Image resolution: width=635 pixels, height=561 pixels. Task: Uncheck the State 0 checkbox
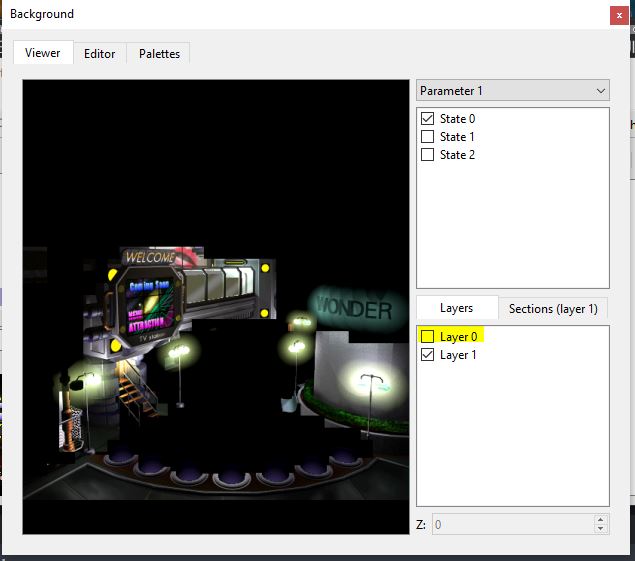pos(427,119)
